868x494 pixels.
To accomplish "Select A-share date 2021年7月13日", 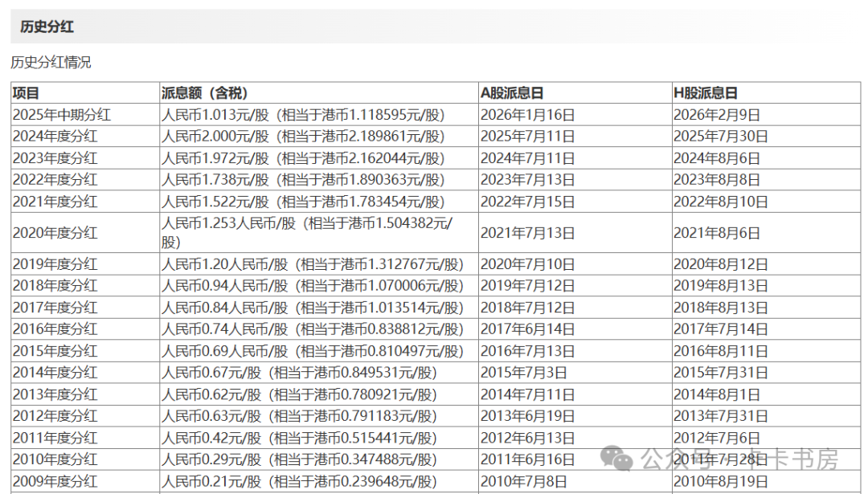I will tap(527, 233).
